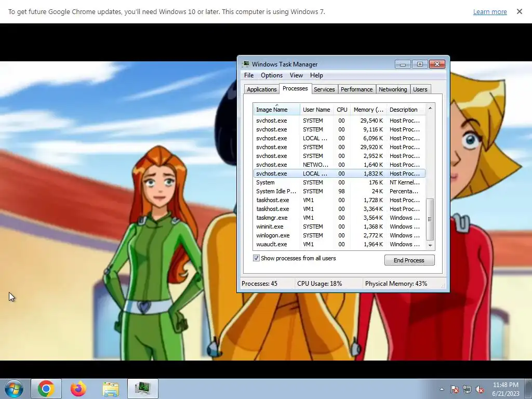Switch to Google Chrome in taskbar
The height and width of the screenshot is (399, 532).
click(46, 389)
